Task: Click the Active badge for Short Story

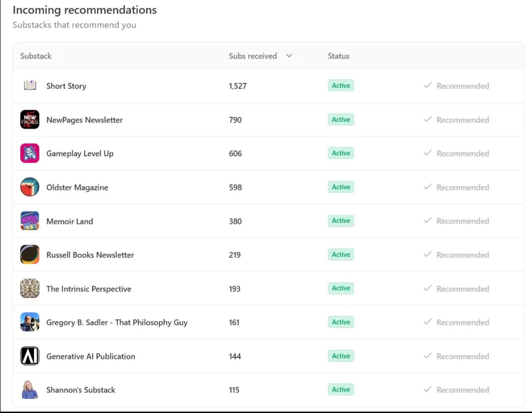Action: [x=341, y=86]
